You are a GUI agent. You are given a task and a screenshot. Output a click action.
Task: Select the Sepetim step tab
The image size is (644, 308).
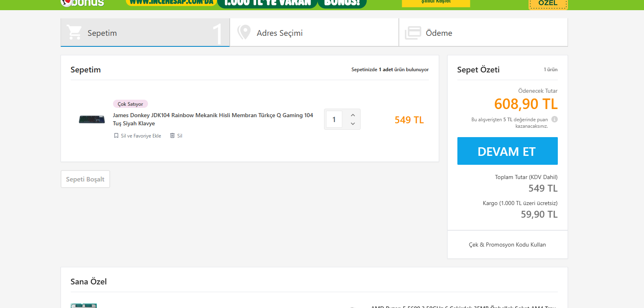coord(145,33)
